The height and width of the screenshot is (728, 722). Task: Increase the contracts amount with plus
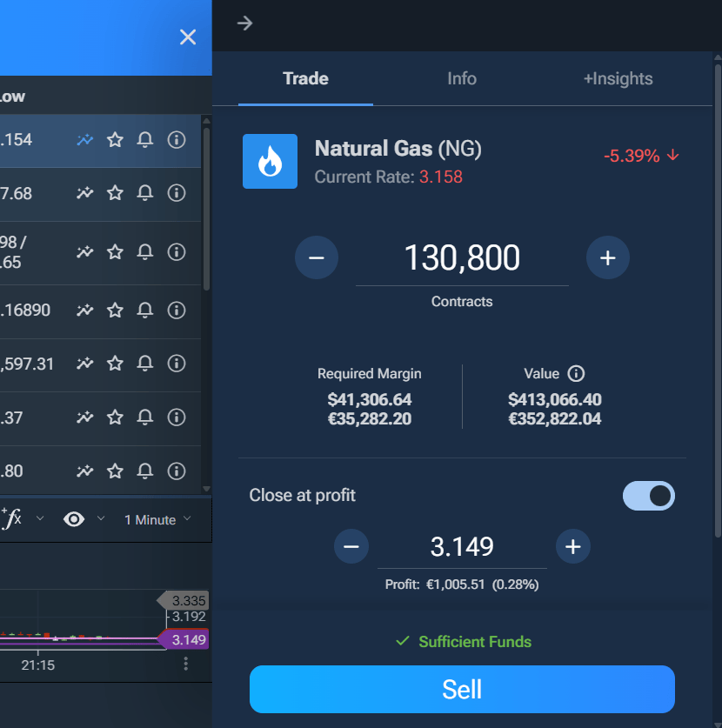pyautogui.click(x=607, y=258)
